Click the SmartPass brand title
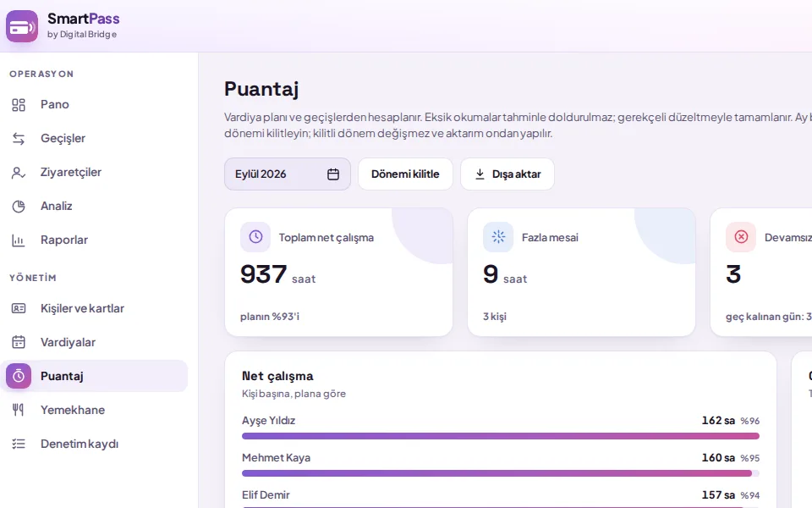This screenshot has height=508, width=812. pyautogui.click(x=84, y=19)
